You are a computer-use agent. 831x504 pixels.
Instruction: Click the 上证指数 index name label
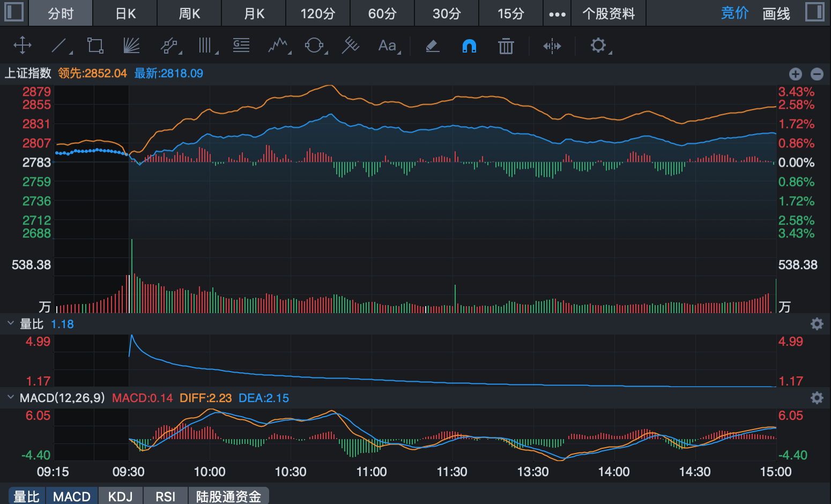28,73
